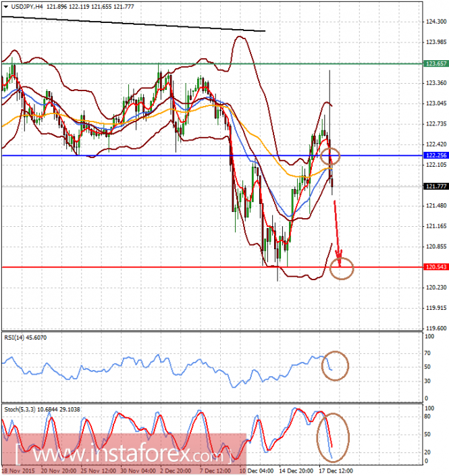Select the 122.420 price scale value

click(x=436, y=144)
